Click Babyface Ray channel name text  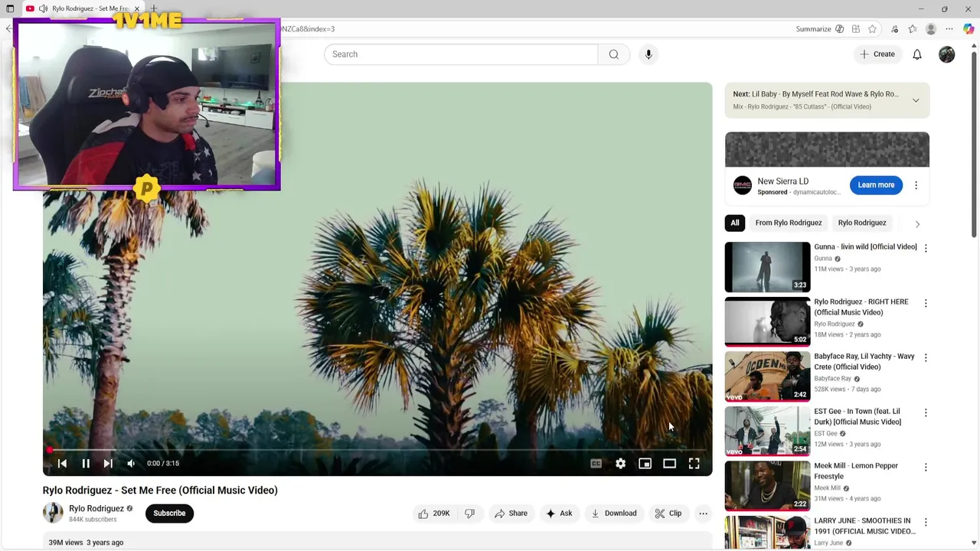pyautogui.click(x=833, y=379)
